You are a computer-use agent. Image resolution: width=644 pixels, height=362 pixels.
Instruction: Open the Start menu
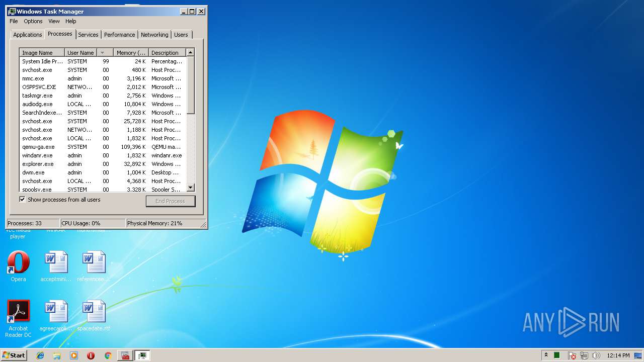(x=14, y=355)
